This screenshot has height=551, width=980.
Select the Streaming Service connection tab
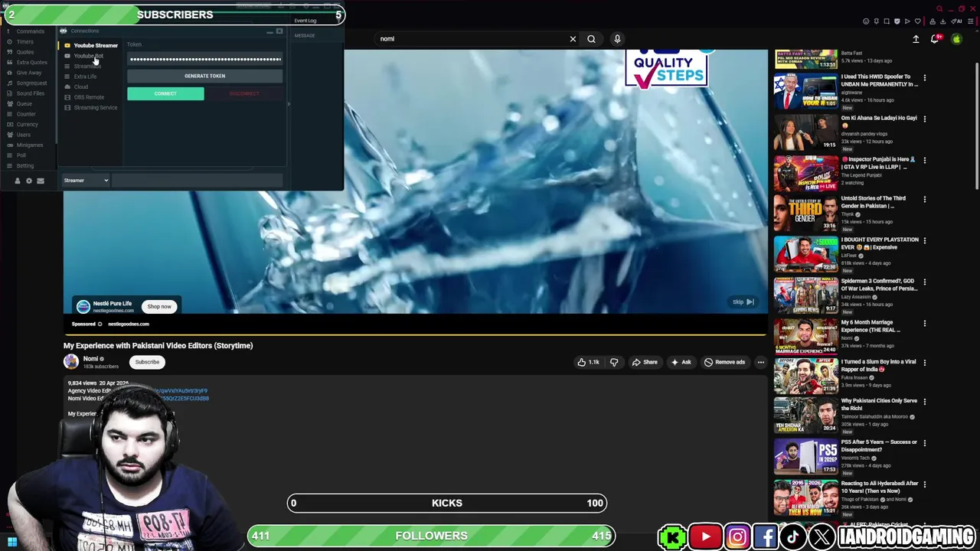[x=91, y=108]
